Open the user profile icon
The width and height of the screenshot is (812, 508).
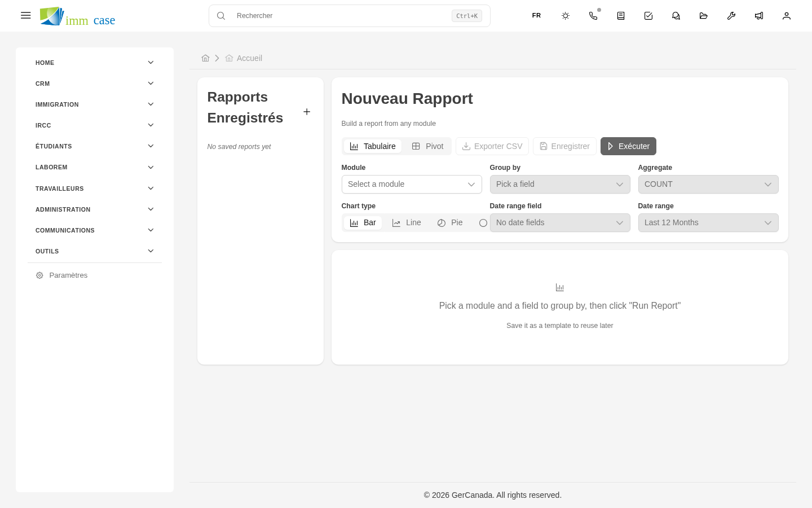(787, 16)
